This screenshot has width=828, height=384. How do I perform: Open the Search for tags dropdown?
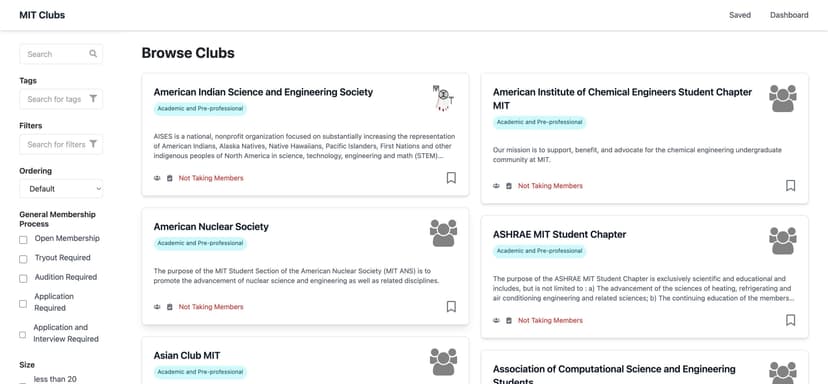pos(61,99)
